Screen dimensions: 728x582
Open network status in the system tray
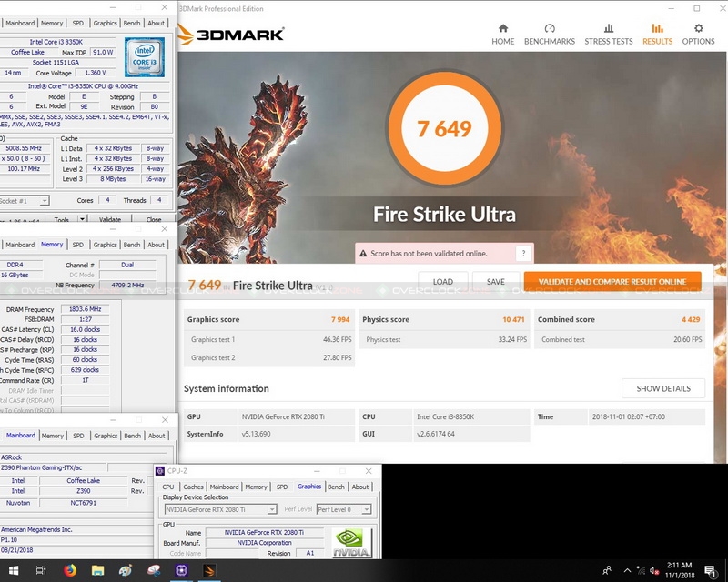coord(641,570)
